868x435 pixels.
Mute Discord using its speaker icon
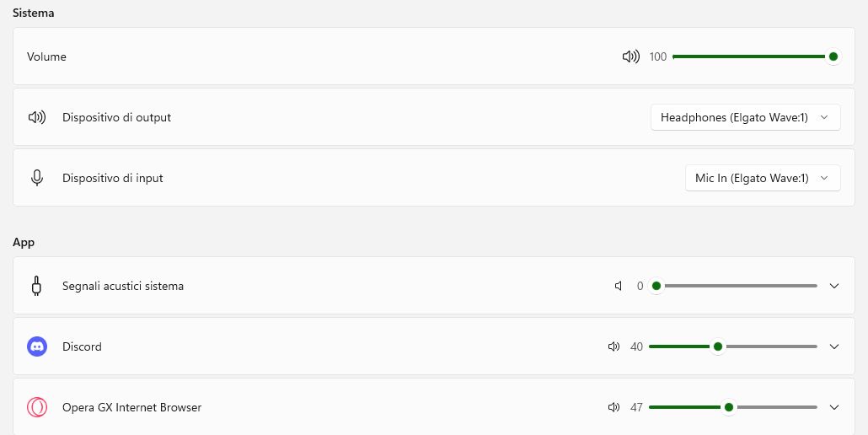[613, 347]
